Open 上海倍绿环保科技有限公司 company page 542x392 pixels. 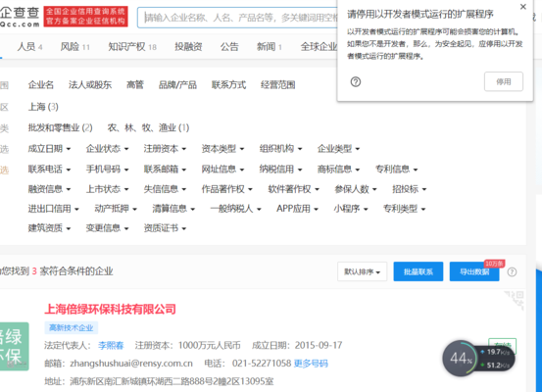click(111, 309)
